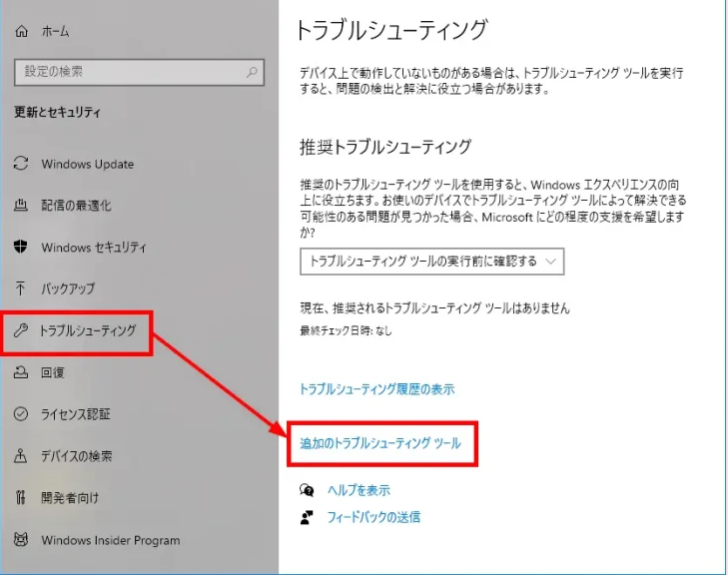Focus the 設定の検索 search field

click(139, 72)
